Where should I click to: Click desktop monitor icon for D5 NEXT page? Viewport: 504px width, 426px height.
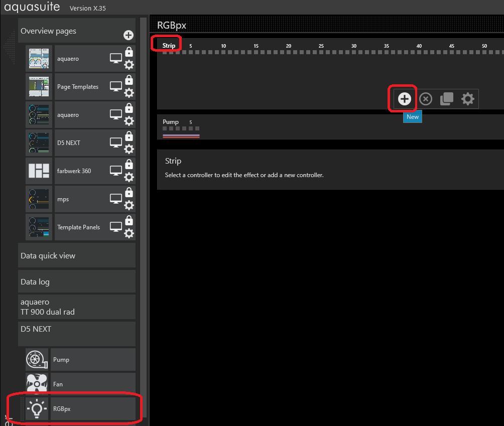pos(116,143)
